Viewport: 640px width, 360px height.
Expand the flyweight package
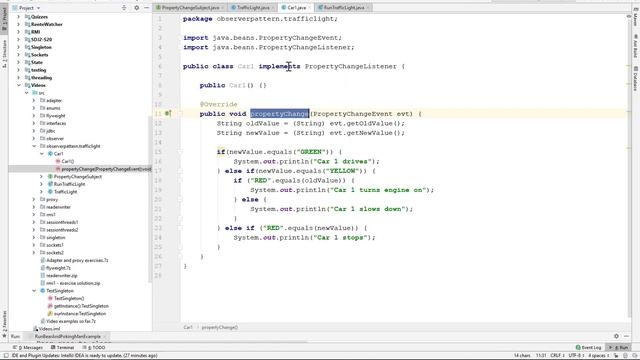pos(34,116)
